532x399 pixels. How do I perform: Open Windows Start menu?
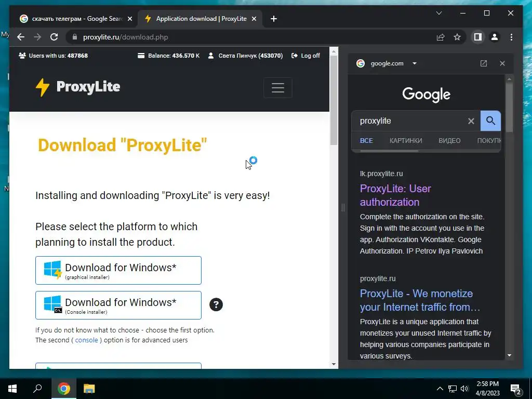pos(12,389)
